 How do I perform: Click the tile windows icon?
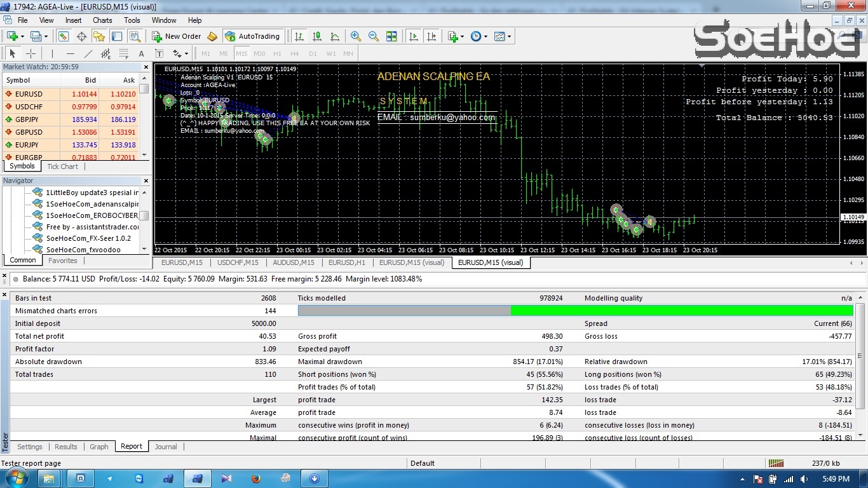391,37
